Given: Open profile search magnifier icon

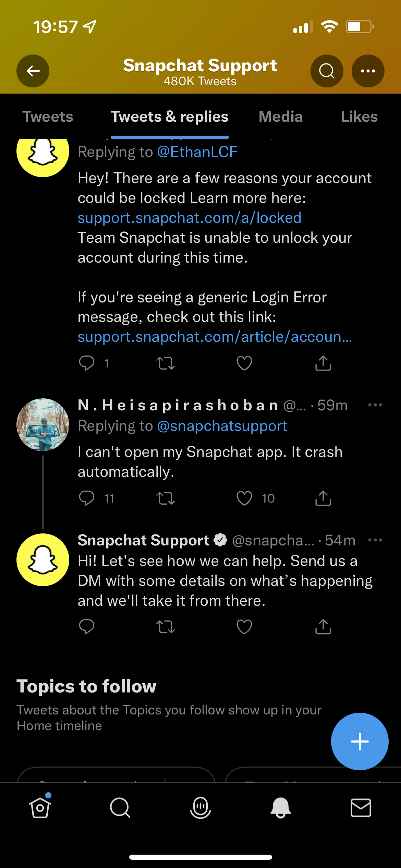Looking at the screenshot, I should tap(327, 71).
